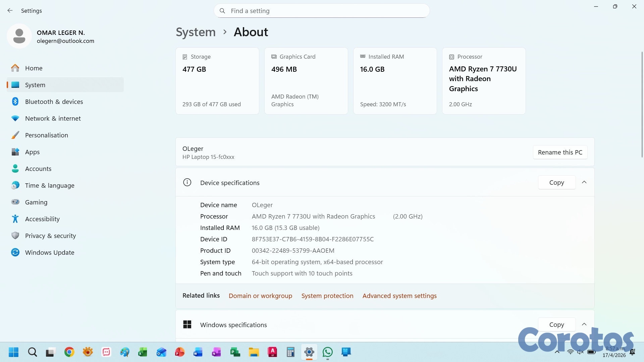
Task: Click the Rename this PC button
Action: [x=560, y=152]
